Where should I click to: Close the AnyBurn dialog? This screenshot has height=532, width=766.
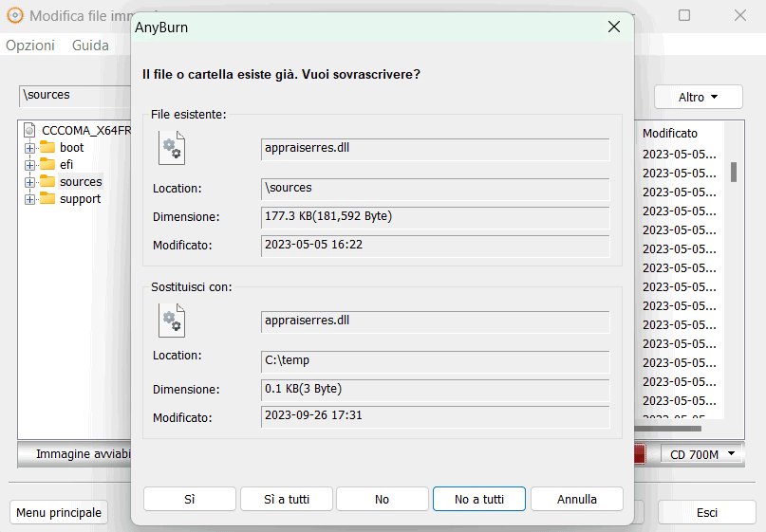click(614, 27)
